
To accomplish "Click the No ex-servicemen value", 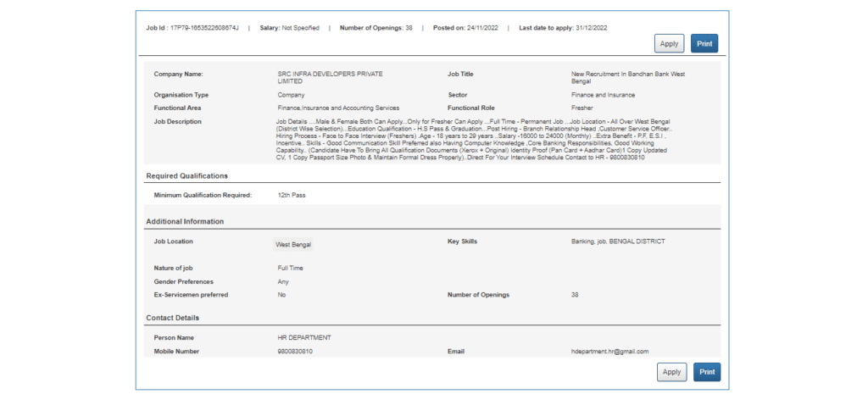I will coord(281,295).
